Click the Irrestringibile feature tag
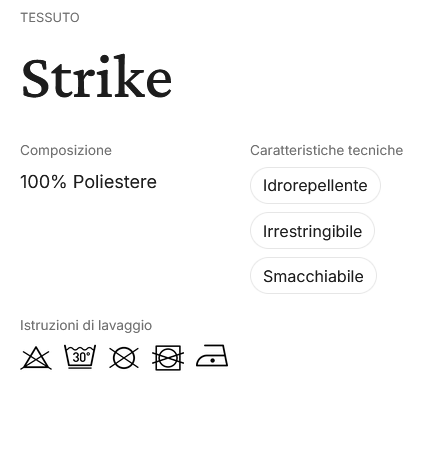The height and width of the screenshot is (467, 426). [x=312, y=231]
